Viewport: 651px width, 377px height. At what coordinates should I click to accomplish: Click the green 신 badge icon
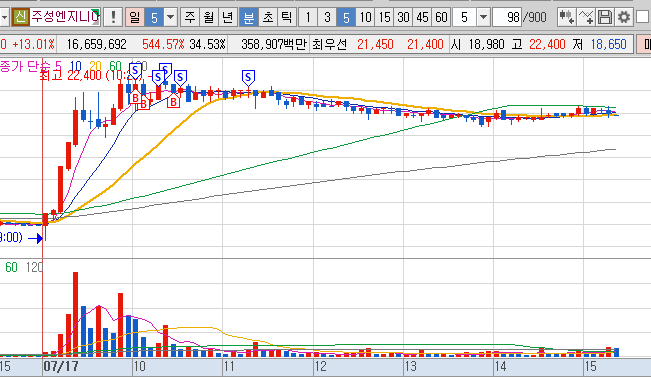coord(20,17)
